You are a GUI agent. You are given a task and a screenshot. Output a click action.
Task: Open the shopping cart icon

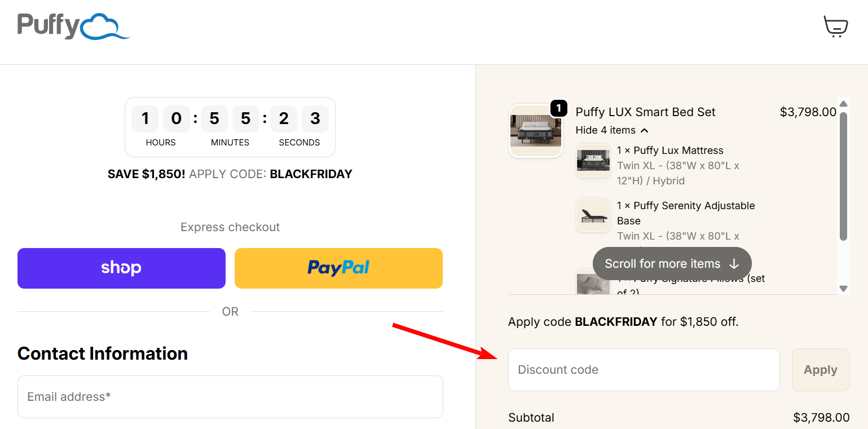(836, 26)
